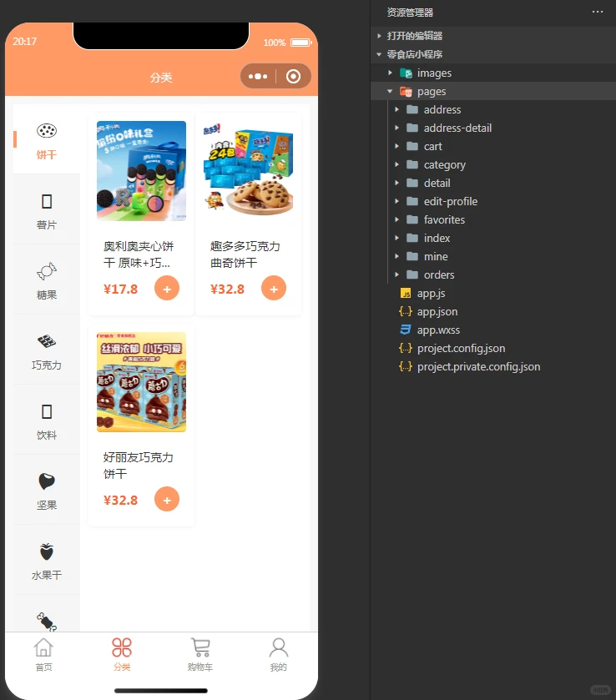
Task: Click the app.js JavaScript file icon
Action: 406,294
